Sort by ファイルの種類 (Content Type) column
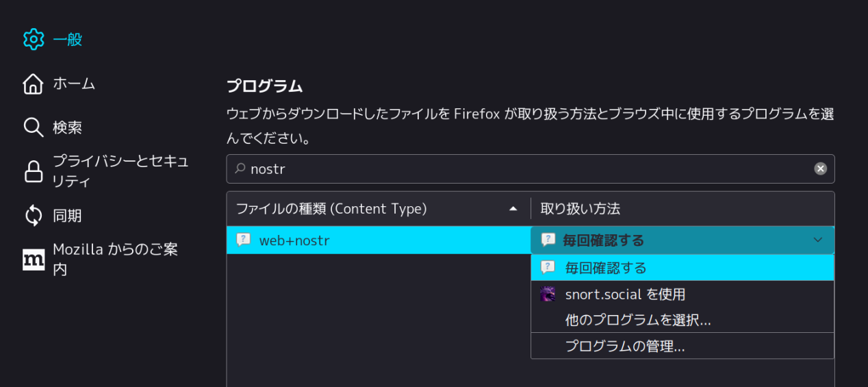 click(379, 208)
